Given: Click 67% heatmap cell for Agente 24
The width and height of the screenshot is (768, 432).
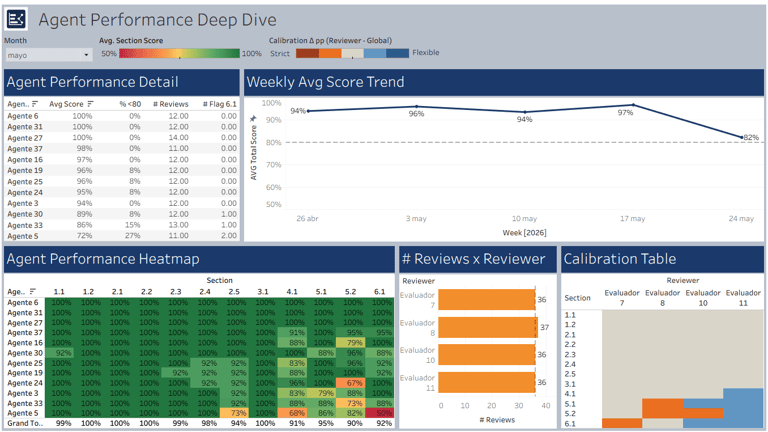Looking at the screenshot, I should point(351,383).
